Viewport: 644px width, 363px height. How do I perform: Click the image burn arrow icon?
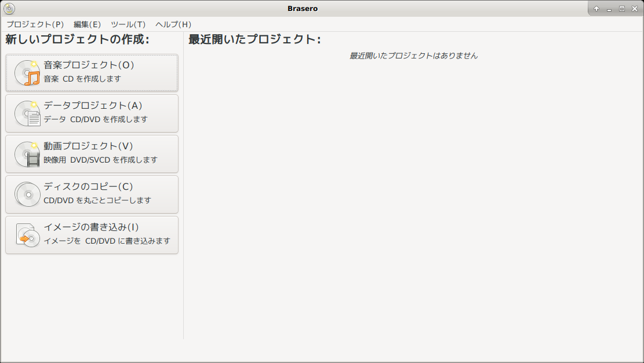[27, 235]
